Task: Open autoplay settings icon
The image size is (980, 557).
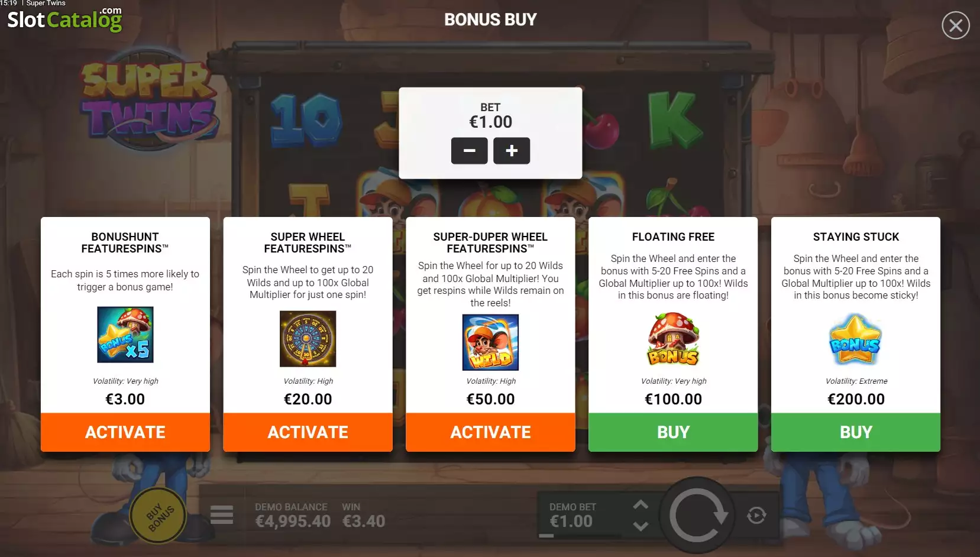Action: coord(756,516)
